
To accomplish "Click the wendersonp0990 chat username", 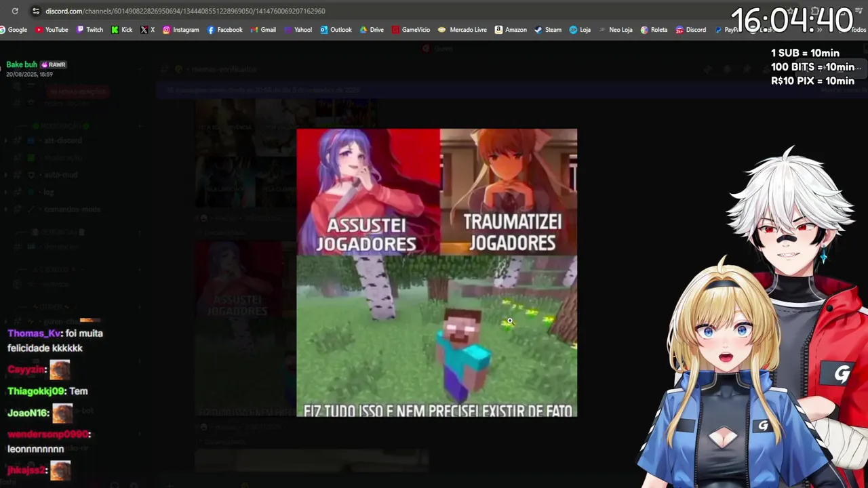I will (x=47, y=434).
